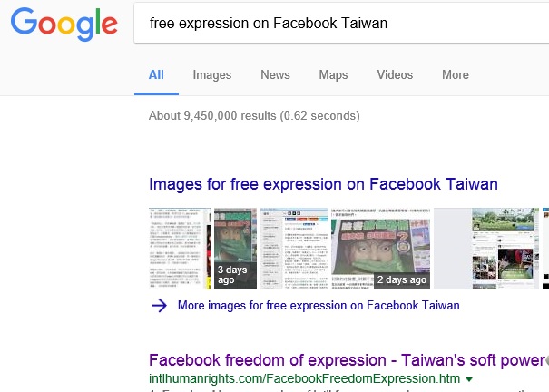Open the first text-document image thumbnail
The image size is (549, 392).
pos(180,249)
